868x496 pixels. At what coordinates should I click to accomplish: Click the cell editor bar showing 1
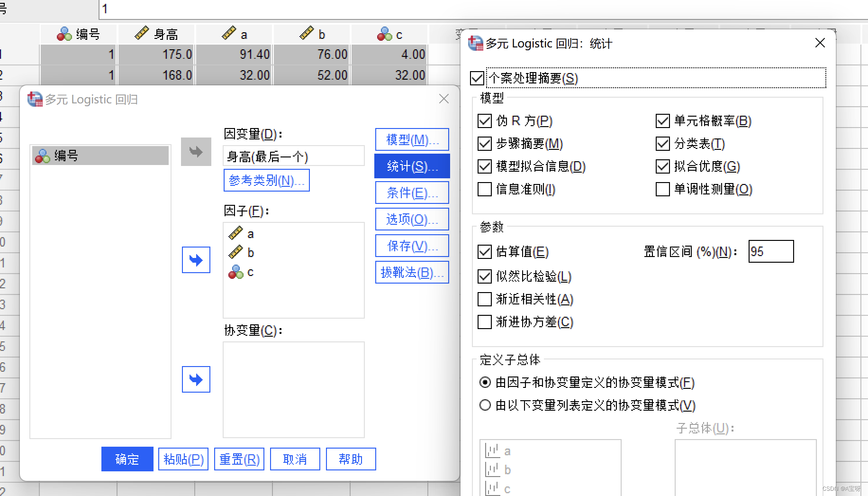[483, 9]
